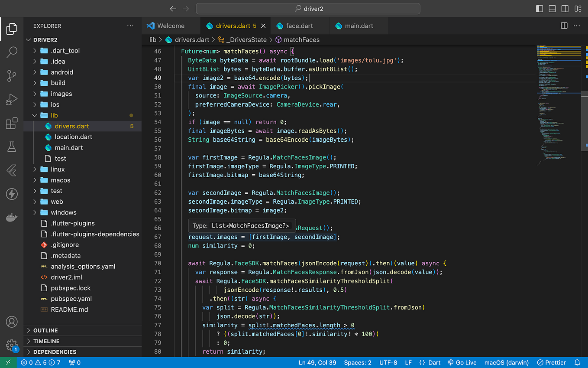Open Source Control view

click(x=12, y=76)
